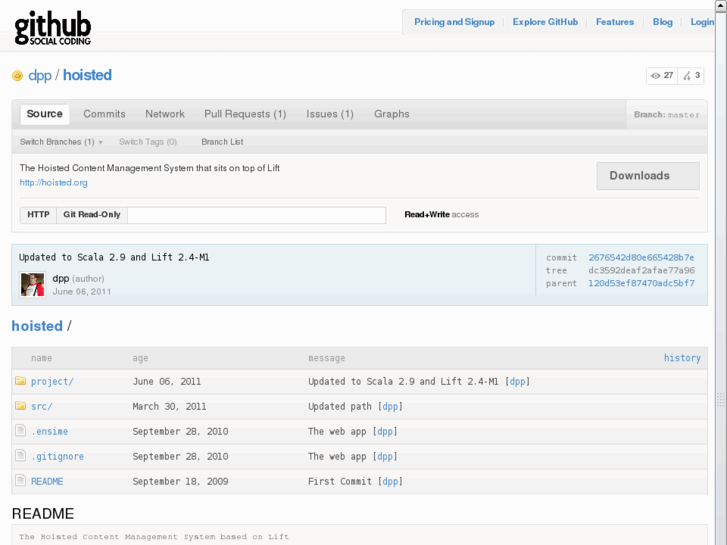Viewport: 727px width, 545px height.
Task: Go to the Features page
Action: pyautogui.click(x=615, y=22)
